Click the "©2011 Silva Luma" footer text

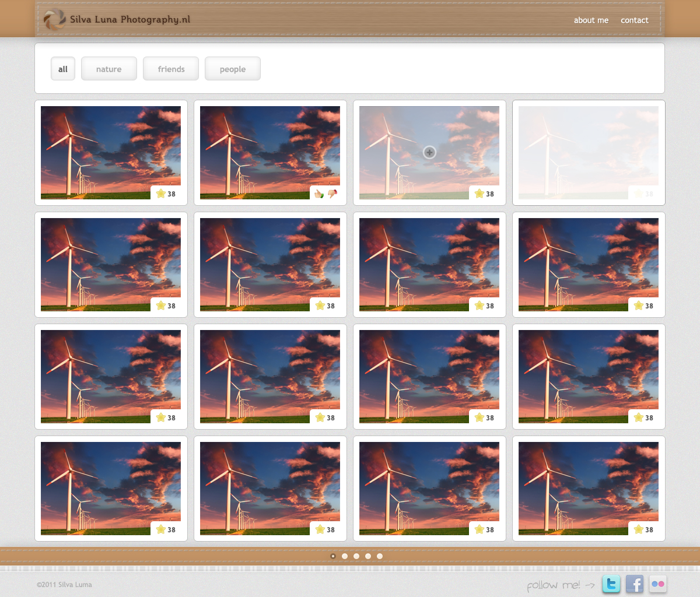click(x=64, y=585)
